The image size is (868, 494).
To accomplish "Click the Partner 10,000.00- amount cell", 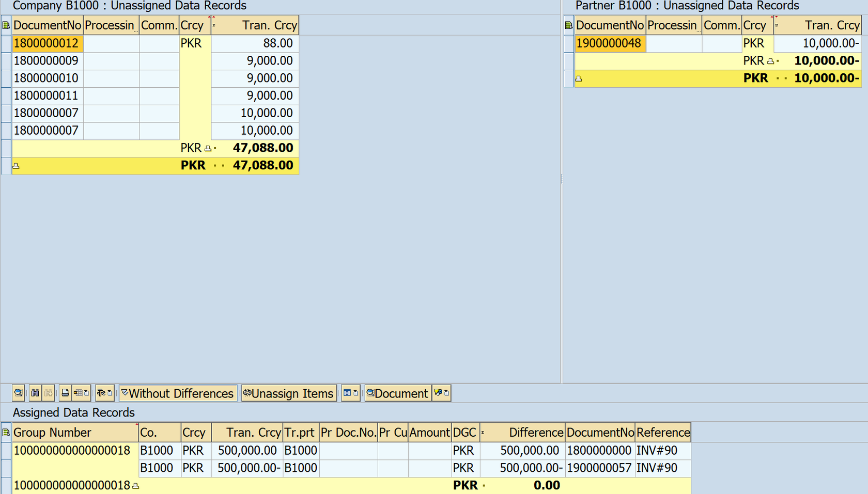I will (817, 43).
